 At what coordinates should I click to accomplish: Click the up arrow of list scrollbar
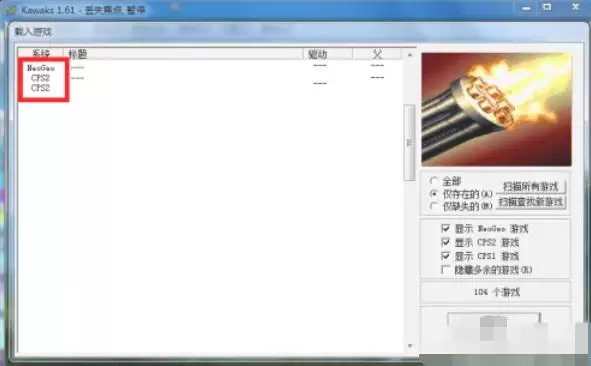coord(410,55)
